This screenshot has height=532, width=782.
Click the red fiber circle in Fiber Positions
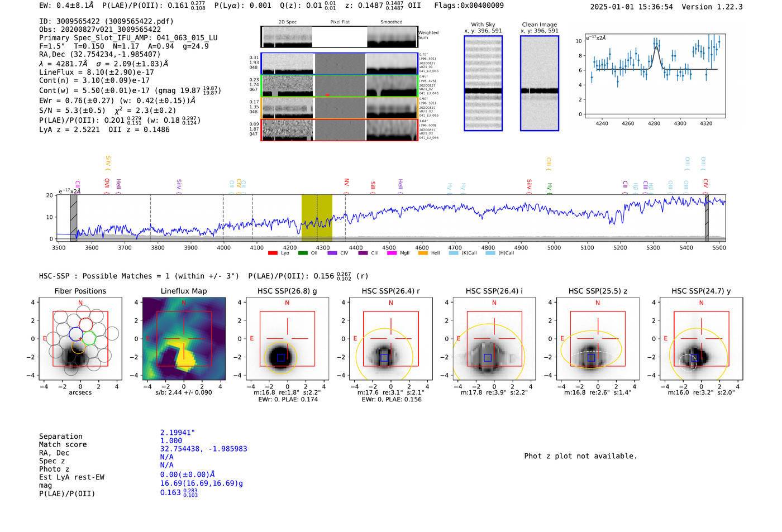[x=85, y=325]
